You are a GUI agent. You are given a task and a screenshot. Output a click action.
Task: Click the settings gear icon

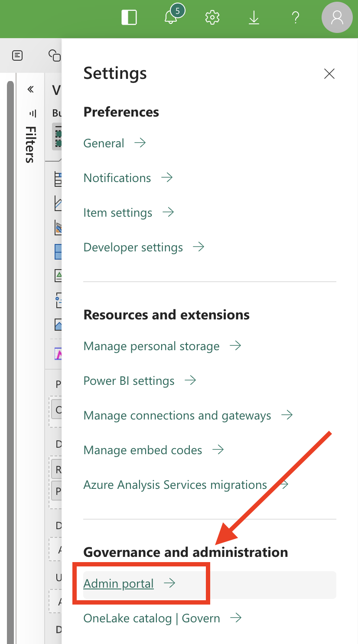click(x=212, y=18)
